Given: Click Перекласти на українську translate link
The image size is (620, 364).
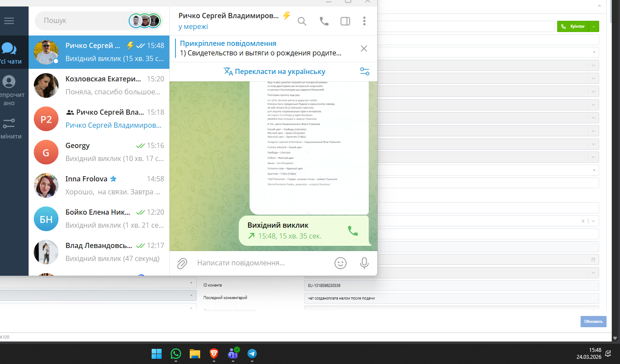Looking at the screenshot, I should 274,71.
